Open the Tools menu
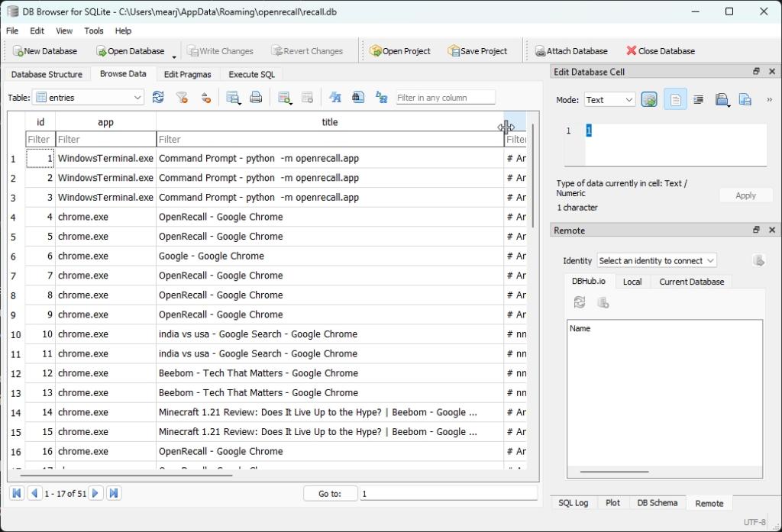 coord(94,31)
